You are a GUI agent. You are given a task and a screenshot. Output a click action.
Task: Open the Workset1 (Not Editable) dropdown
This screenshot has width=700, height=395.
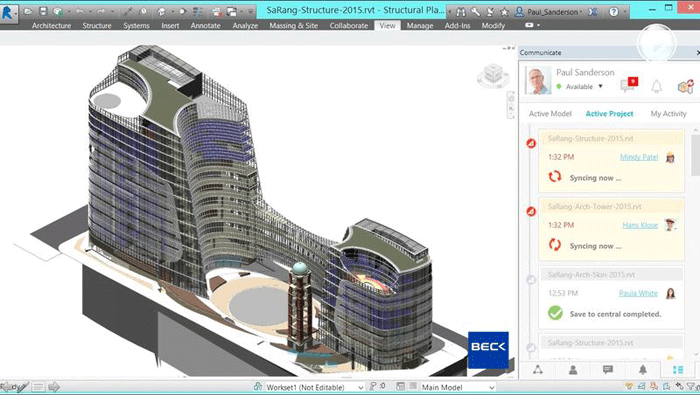point(315,387)
